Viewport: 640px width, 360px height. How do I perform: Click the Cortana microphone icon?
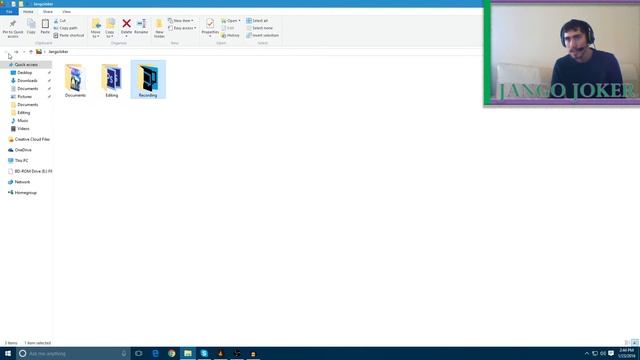(124, 353)
